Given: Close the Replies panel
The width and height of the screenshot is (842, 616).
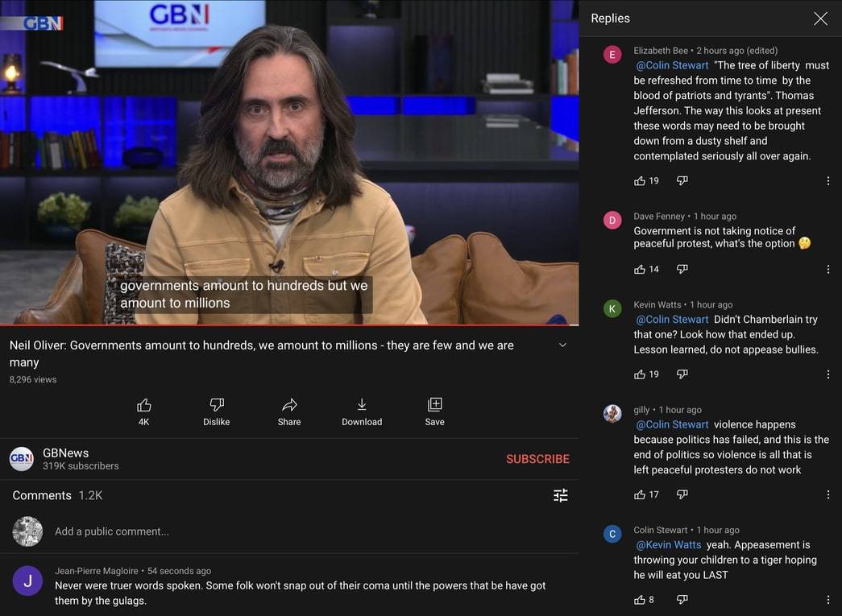Looking at the screenshot, I should (x=820, y=19).
